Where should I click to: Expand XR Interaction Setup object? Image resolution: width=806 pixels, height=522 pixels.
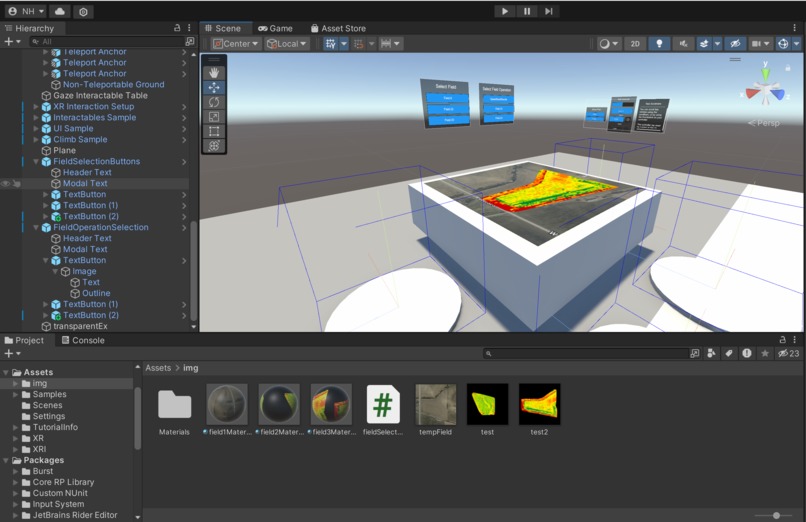[36, 106]
